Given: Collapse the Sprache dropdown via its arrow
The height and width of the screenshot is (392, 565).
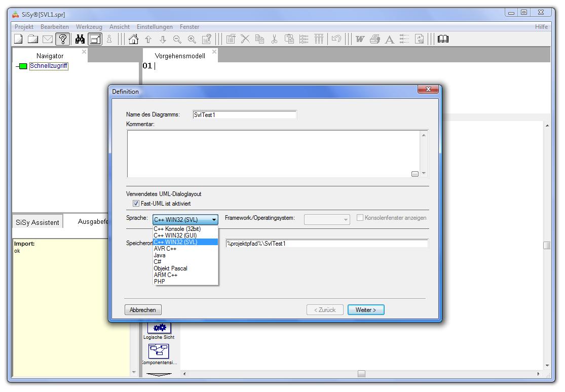Looking at the screenshot, I should click(x=214, y=220).
